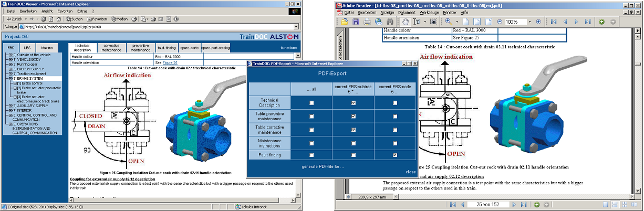Open zoom percentage dropdown in Adobe Reader
644x211 pixels.
click(x=531, y=22)
